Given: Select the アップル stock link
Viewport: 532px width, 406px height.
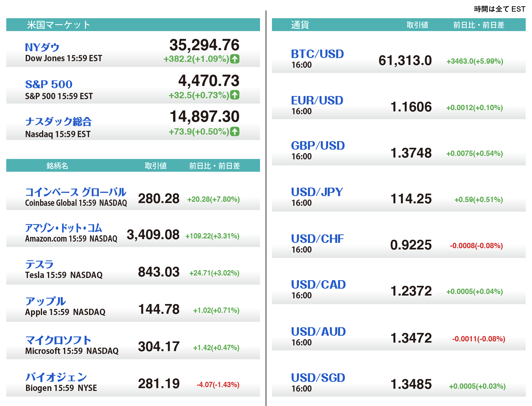Looking at the screenshot, I should pyautogui.click(x=45, y=301).
